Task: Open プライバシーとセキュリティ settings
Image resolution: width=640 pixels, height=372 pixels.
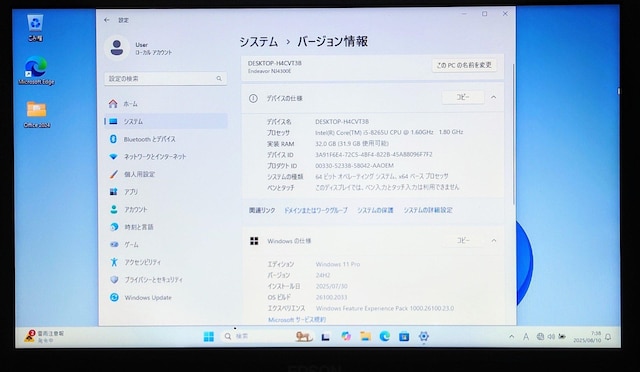Action: pyautogui.click(x=165, y=280)
